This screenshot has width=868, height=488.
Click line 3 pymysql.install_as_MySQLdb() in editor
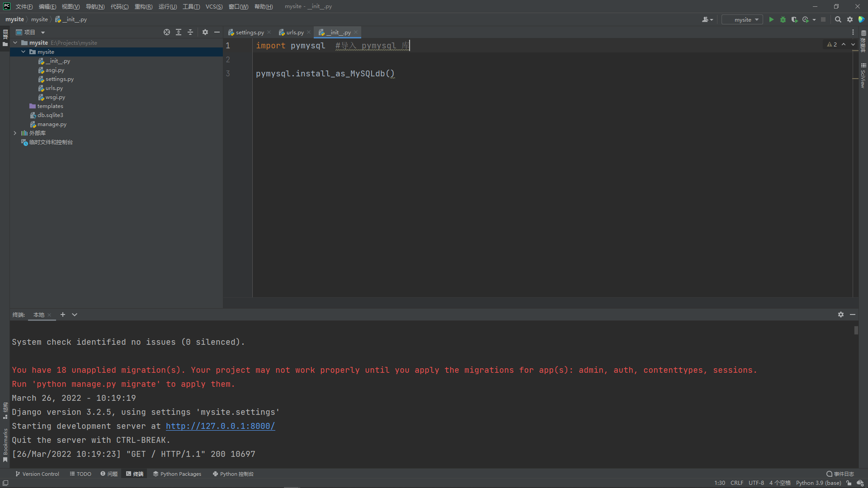tap(325, 73)
